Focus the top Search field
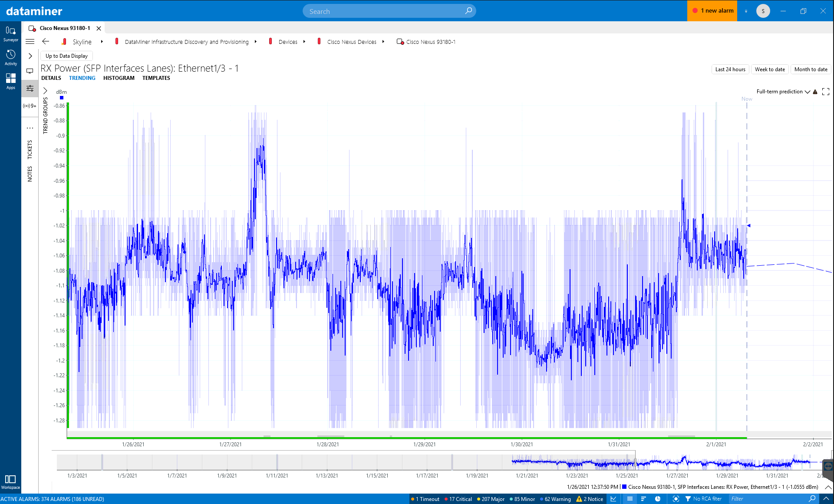The width and height of the screenshot is (834, 504). pyautogui.click(x=389, y=11)
